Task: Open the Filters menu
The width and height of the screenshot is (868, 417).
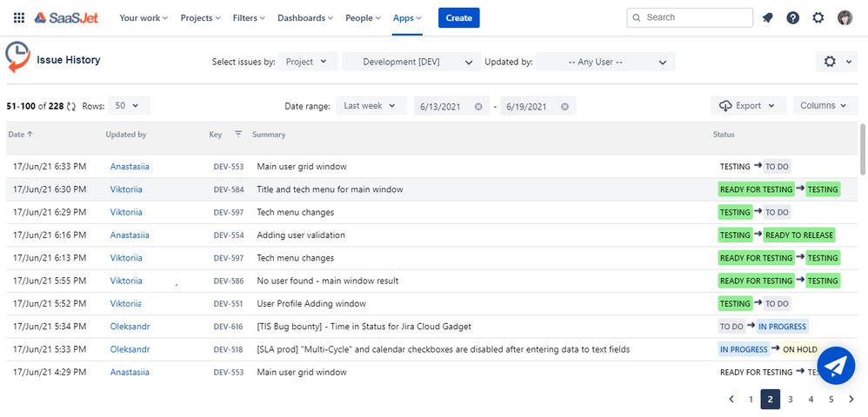Action: point(249,17)
